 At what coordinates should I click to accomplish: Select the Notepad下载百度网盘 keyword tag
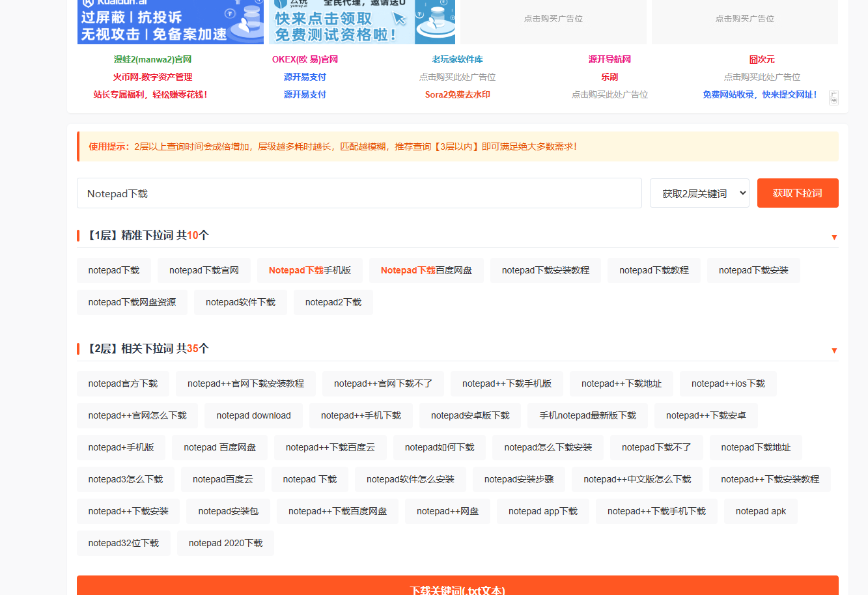click(x=426, y=270)
